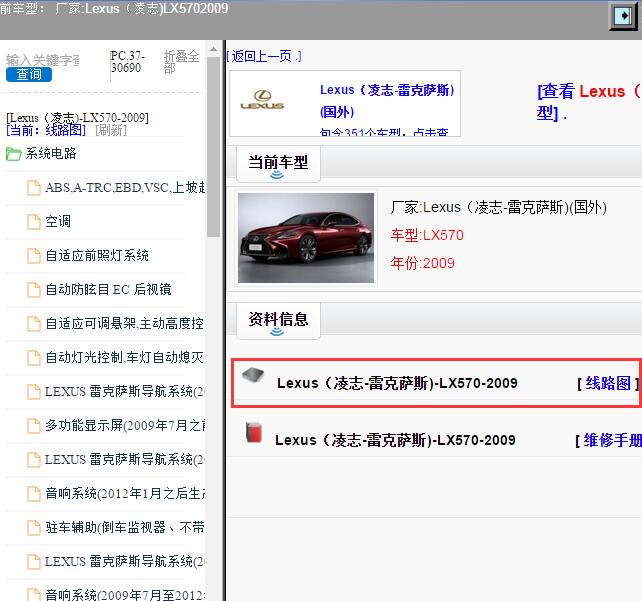Click 查看 Lexus 车型 link
Image resolution: width=642 pixels, height=601 pixels.
pyautogui.click(x=589, y=102)
